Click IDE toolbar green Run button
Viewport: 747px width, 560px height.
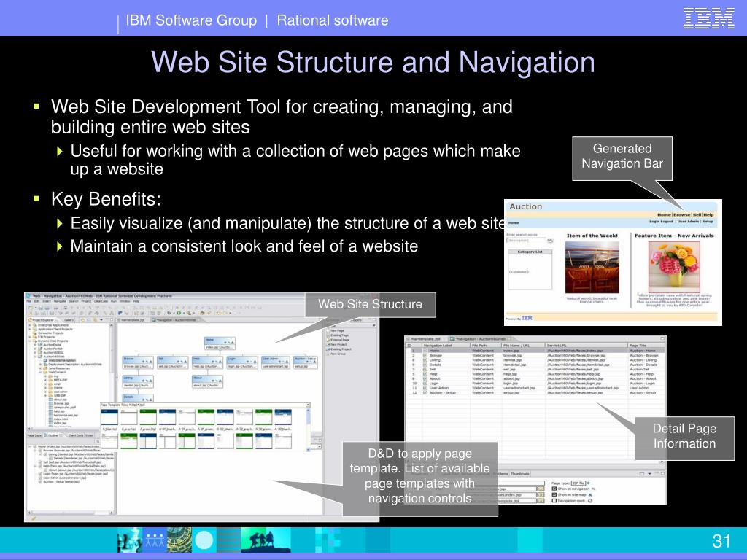(179, 314)
